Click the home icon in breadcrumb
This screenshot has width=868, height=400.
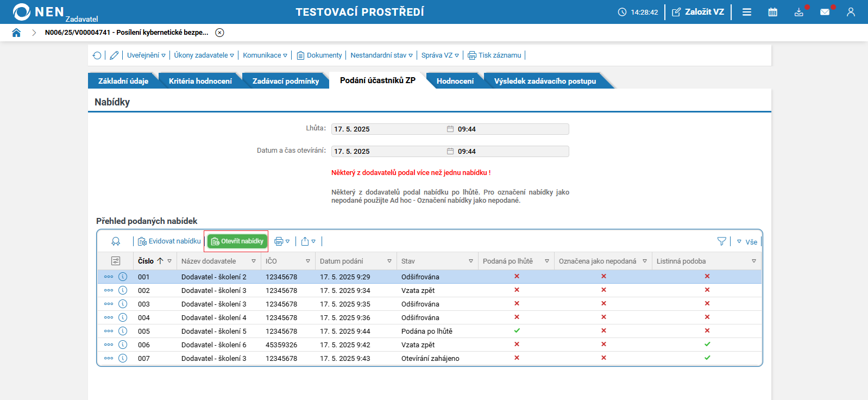16,33
